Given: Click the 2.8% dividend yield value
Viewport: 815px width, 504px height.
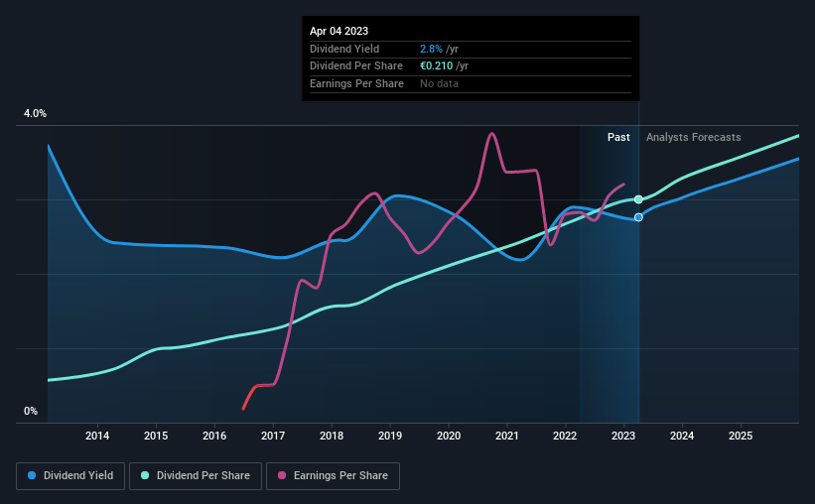Looking at the screenshot, I should (432, 49).
